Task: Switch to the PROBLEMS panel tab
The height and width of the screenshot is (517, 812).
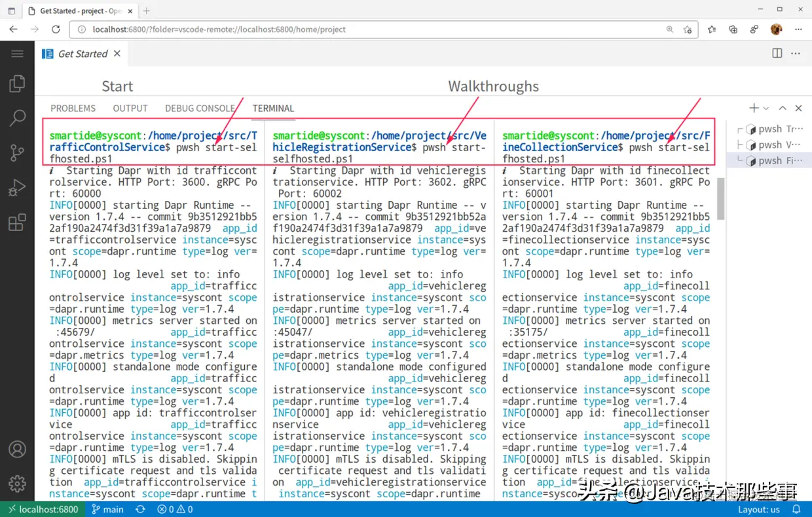Action: (73, 109)
